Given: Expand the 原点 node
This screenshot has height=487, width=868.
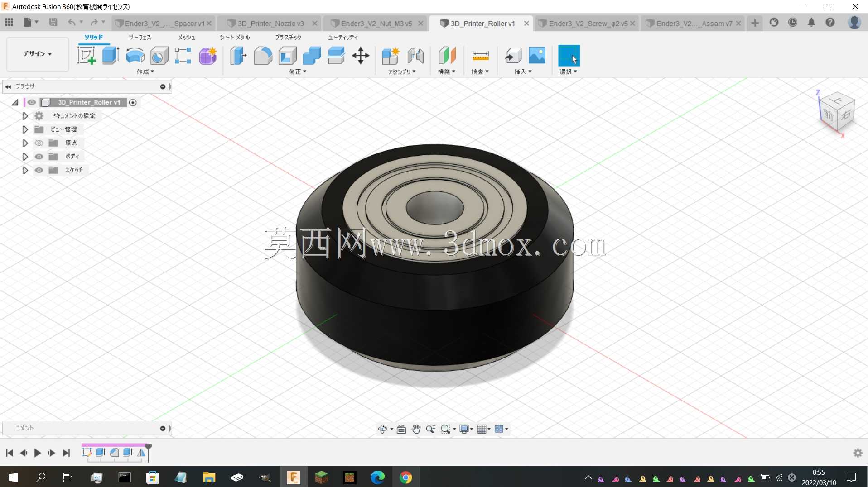Looking at the screenshot, I should tap(25, 143).
